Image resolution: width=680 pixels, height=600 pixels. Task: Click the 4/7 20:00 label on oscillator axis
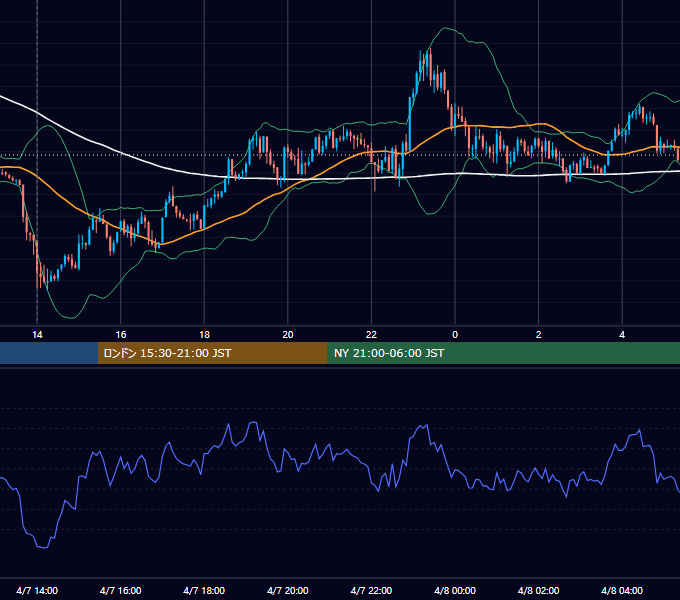click(288, 590)
